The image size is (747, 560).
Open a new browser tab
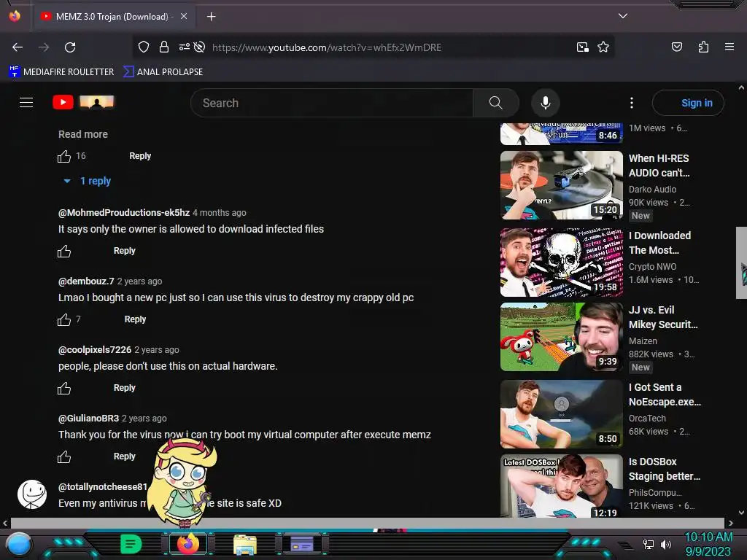(211, 17)
